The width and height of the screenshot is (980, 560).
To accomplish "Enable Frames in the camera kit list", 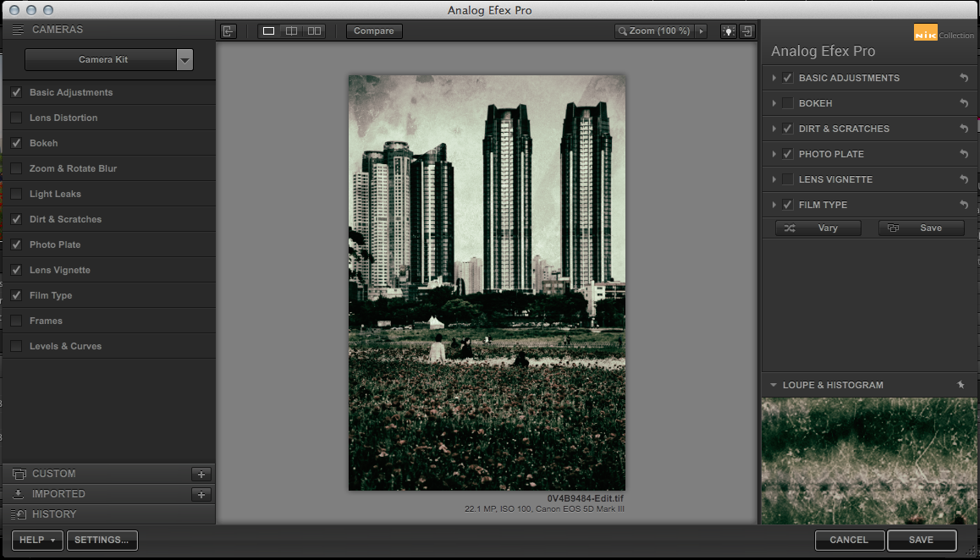I will pos(16,321).
